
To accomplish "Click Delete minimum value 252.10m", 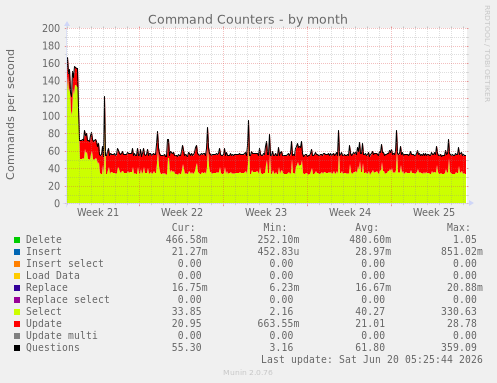I will point(278,239).
